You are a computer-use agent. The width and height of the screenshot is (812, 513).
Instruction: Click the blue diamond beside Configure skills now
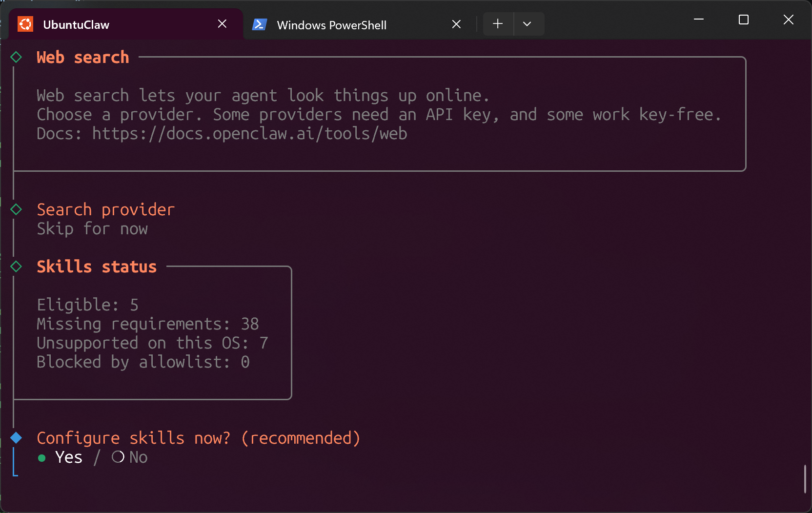click(16, 438)
